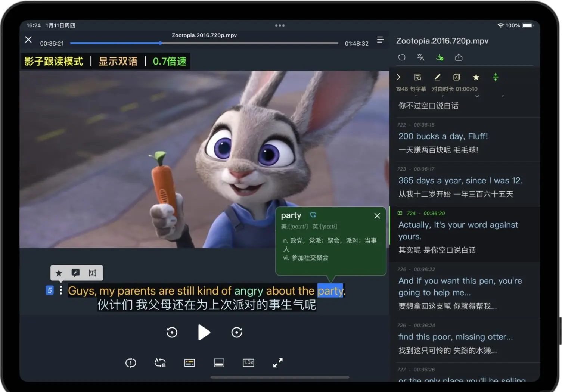562x392 pixels.
Task: Open the translate subtitles icon
Action: [x=420, y=57]
